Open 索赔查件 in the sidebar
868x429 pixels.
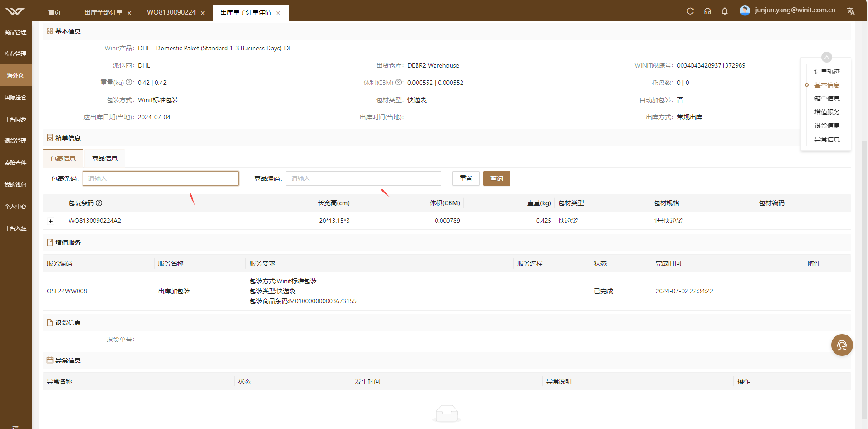(15, 163)
